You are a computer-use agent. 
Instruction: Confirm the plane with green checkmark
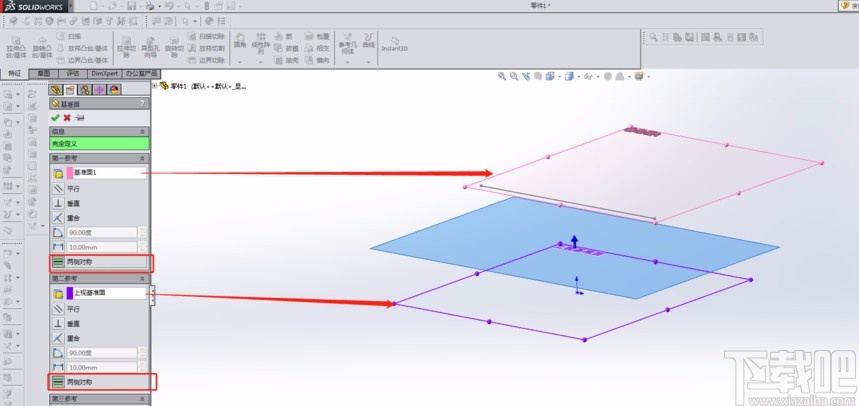[55, 118]
